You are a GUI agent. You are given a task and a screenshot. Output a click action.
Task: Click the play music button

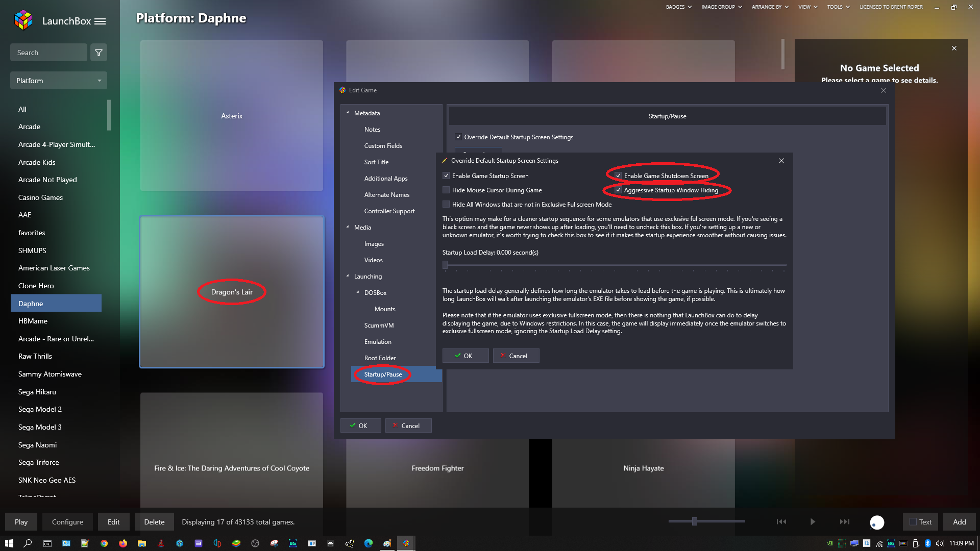pyautogui.click(x=813, y=521)
